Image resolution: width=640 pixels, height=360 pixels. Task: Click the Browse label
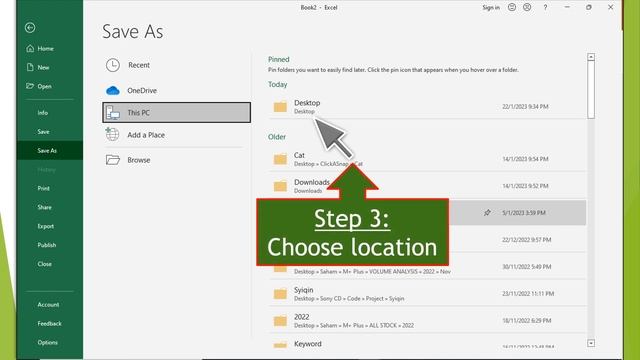(x=139, y=160)
